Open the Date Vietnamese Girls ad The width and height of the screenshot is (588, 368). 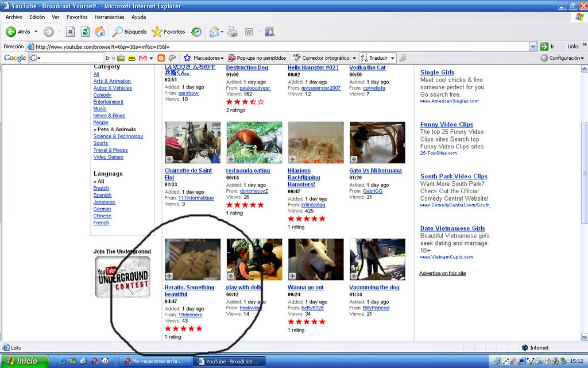pos(452,228)
